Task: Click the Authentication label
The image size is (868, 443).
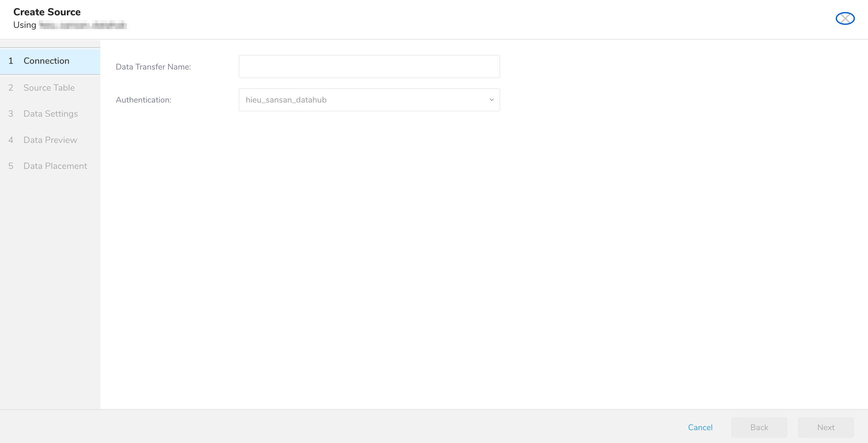Action: [143, 100]
